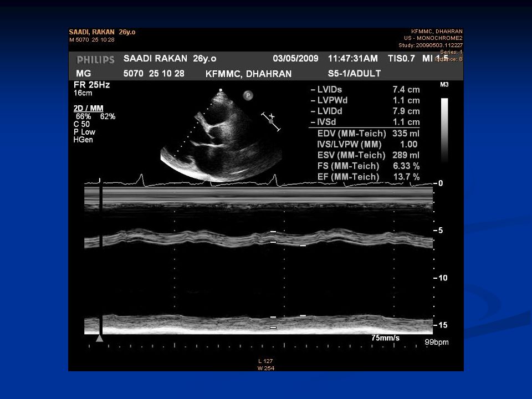This screenshot has height=399, width=532.
Task: Click the C 50 compression setting
Action: tap(81, 124)
